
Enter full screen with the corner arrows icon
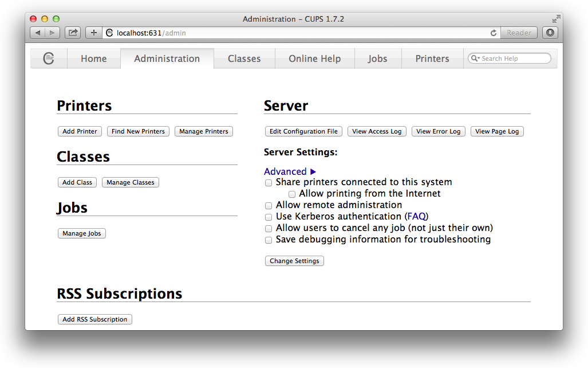[556, 19]
